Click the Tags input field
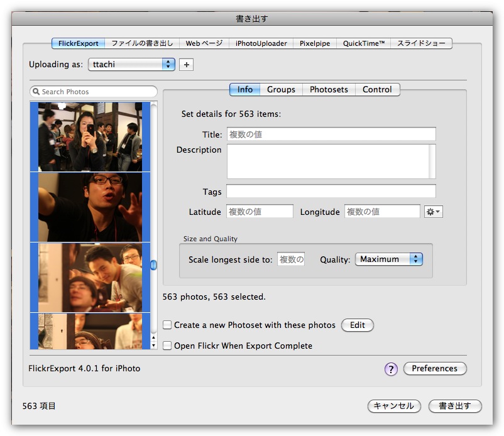The image size is (504, 436). (331, 191)
